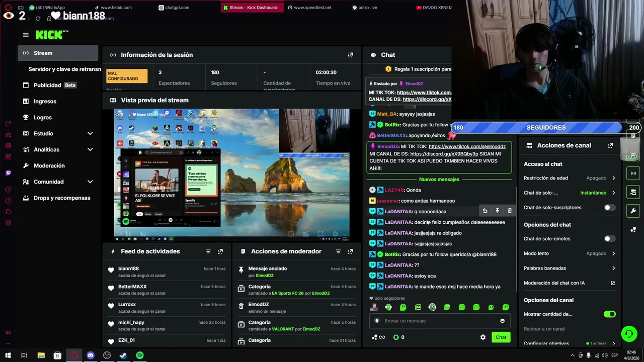Launch Discord from the taskbar
Viewport: 644px width, 362px height.
coord(91,355)
